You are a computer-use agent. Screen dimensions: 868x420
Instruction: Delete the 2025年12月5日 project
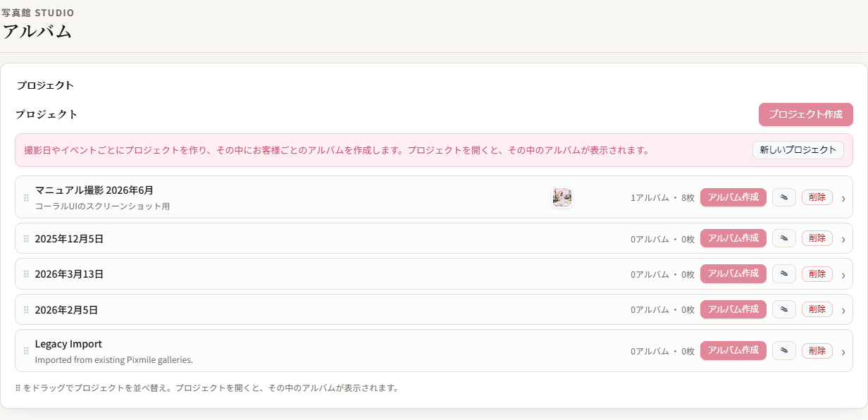(x=817, y=238)
